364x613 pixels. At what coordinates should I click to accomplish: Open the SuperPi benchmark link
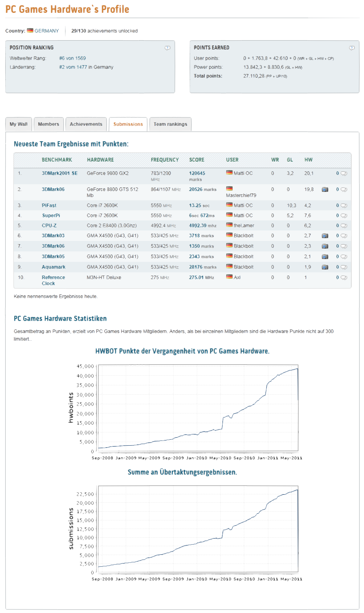coord(51,216)
